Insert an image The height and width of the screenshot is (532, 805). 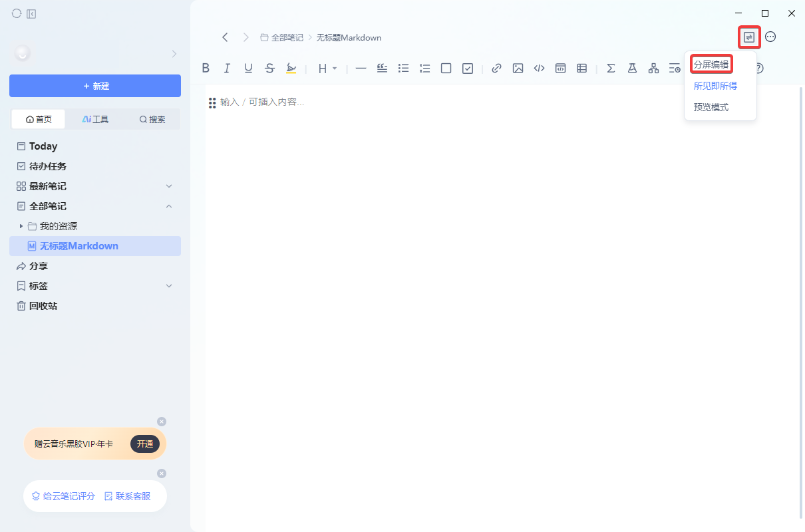click(x=518, y=68)
